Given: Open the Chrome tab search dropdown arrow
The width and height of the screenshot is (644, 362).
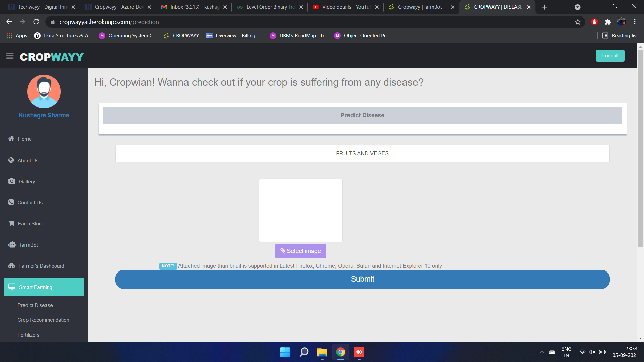Looking at the screenshot, I should pos(577,7).
